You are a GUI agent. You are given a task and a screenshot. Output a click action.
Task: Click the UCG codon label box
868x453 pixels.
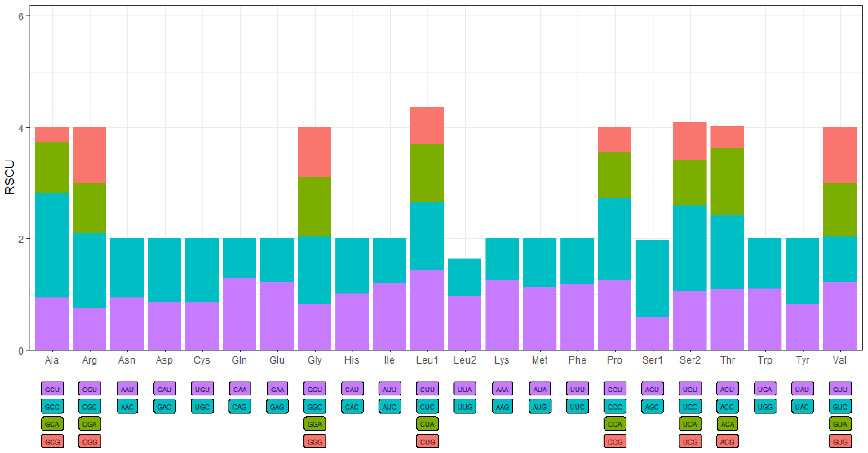690,441
